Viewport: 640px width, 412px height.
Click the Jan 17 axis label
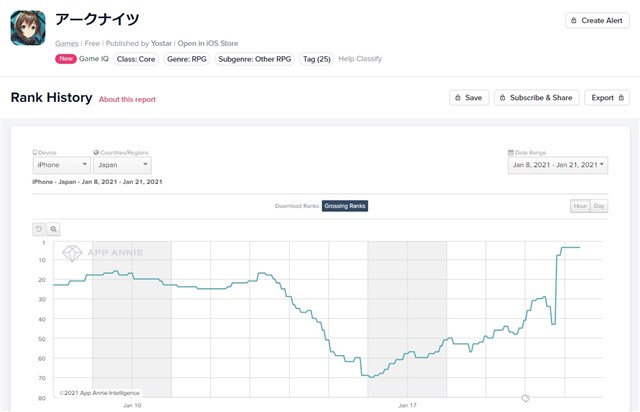(x=407, y=405)
